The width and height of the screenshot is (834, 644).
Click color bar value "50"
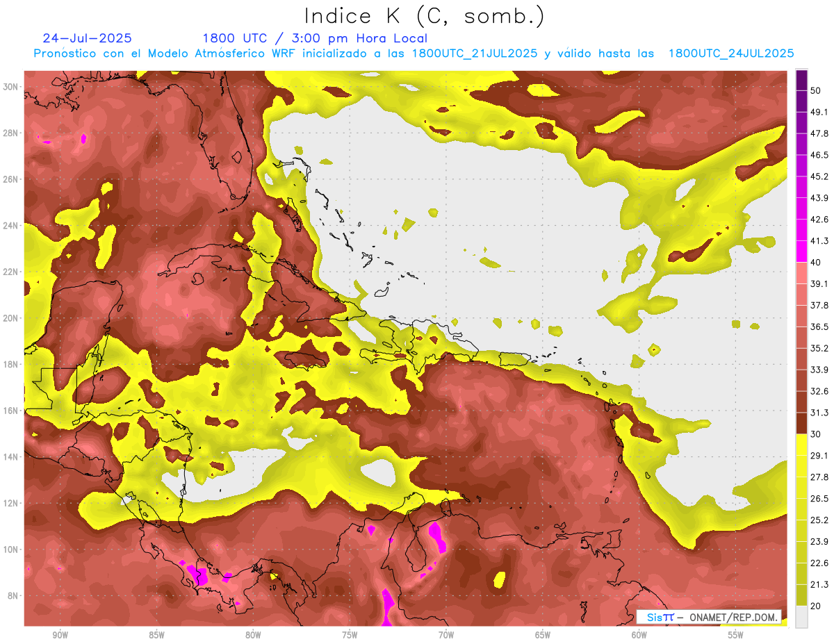point(816,91)
